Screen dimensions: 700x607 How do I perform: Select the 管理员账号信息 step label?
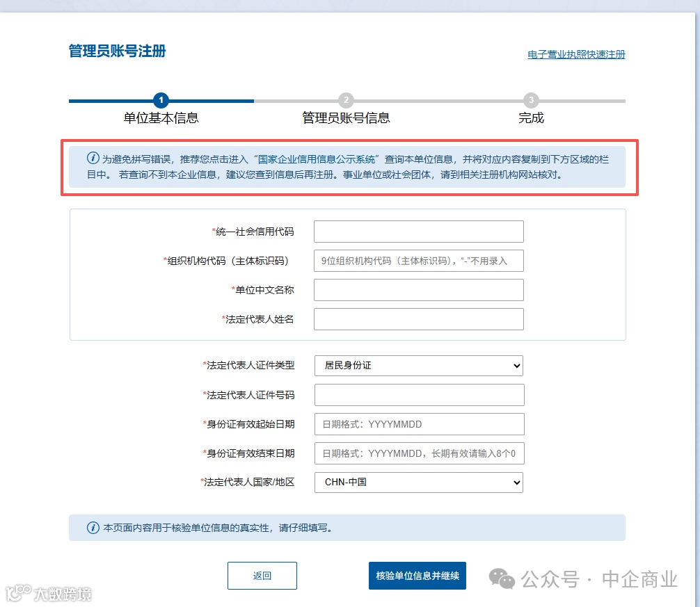tap(346, 118)
